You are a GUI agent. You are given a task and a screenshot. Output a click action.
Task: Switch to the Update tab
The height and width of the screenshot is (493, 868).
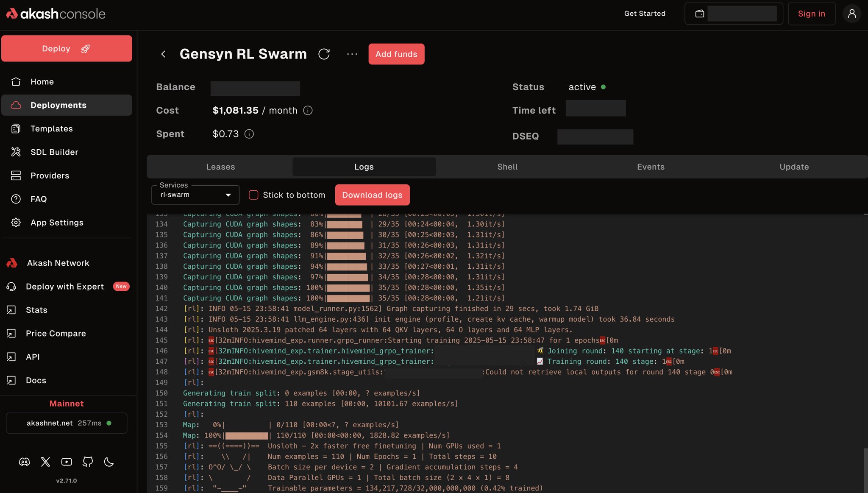pos(794,167)
